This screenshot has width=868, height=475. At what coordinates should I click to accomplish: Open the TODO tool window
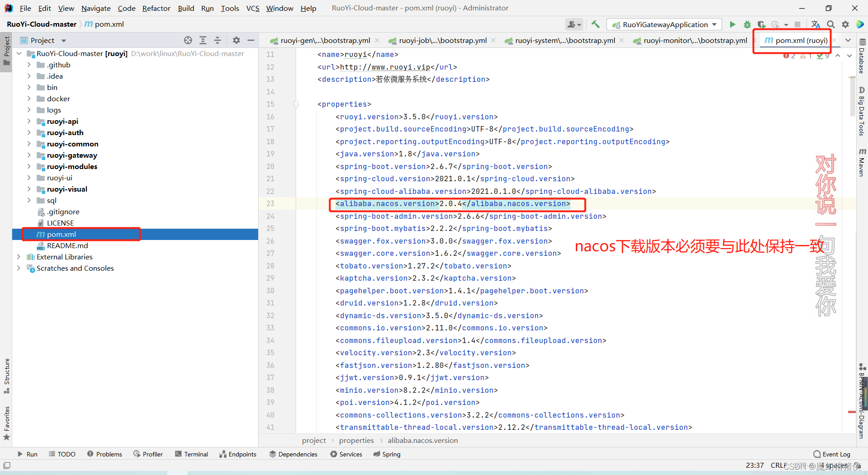62,454
